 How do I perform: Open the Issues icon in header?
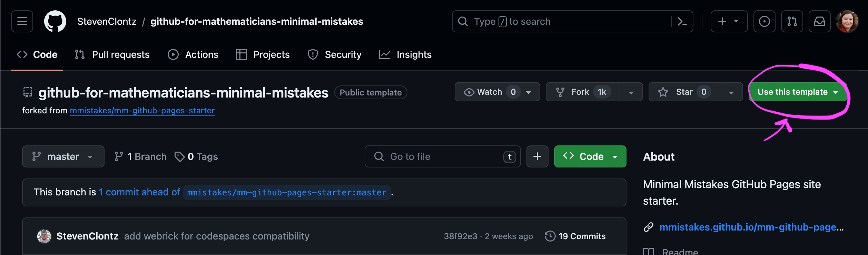[x=764, y=21]
